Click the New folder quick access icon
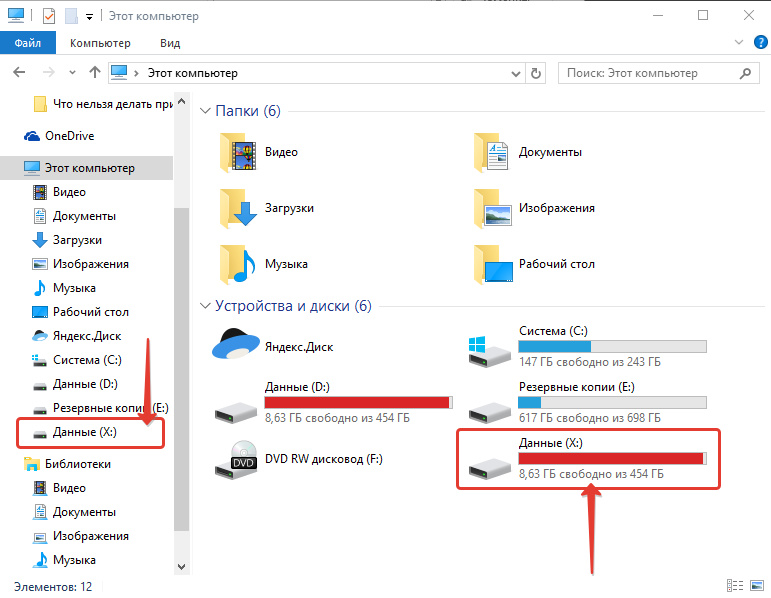The width and height of the screenshot is (771, 598). point(72,16)
